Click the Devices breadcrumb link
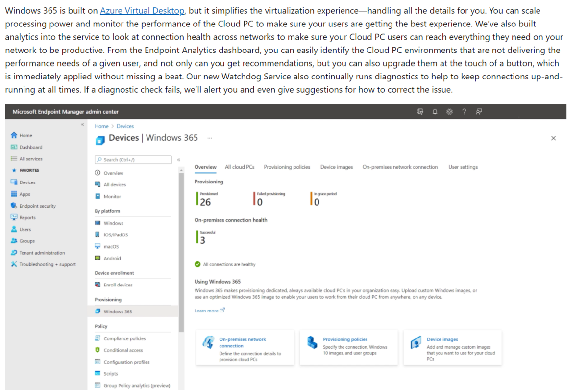The width and height of the screenshot is (588, 390). click(x=125, y=126)
